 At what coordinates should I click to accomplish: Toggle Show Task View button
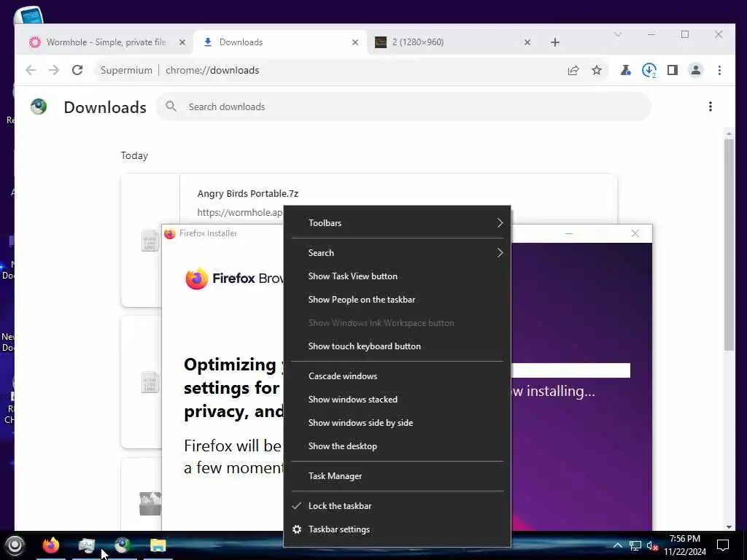[x=397, y=276]
